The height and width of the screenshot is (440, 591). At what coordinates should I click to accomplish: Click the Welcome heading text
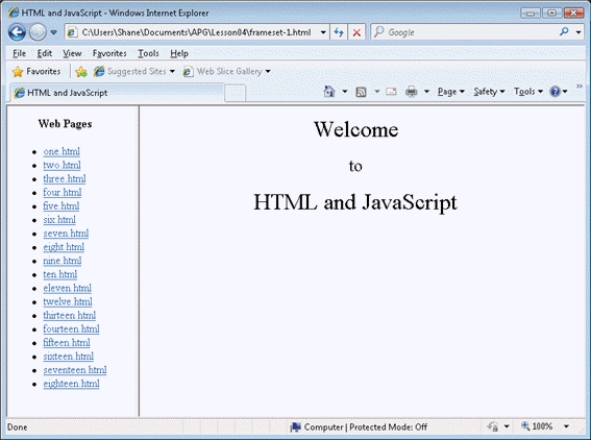(x=356, y=129)
